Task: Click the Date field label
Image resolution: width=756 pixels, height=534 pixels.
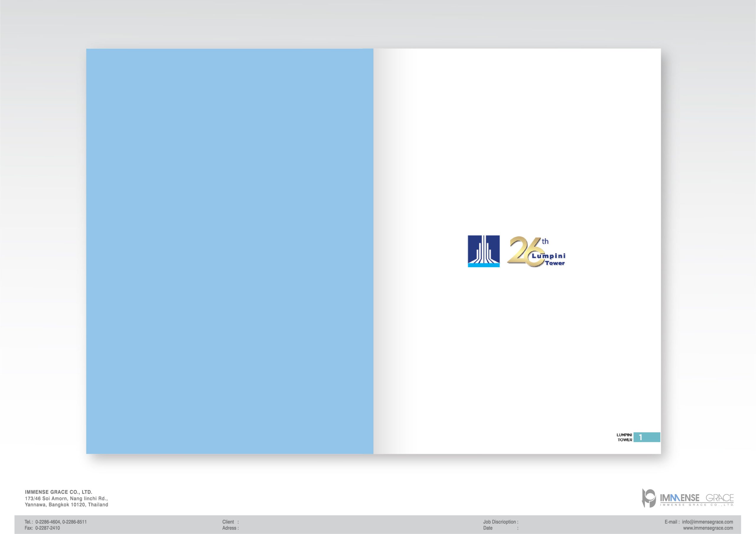Action: coord(488,528)
